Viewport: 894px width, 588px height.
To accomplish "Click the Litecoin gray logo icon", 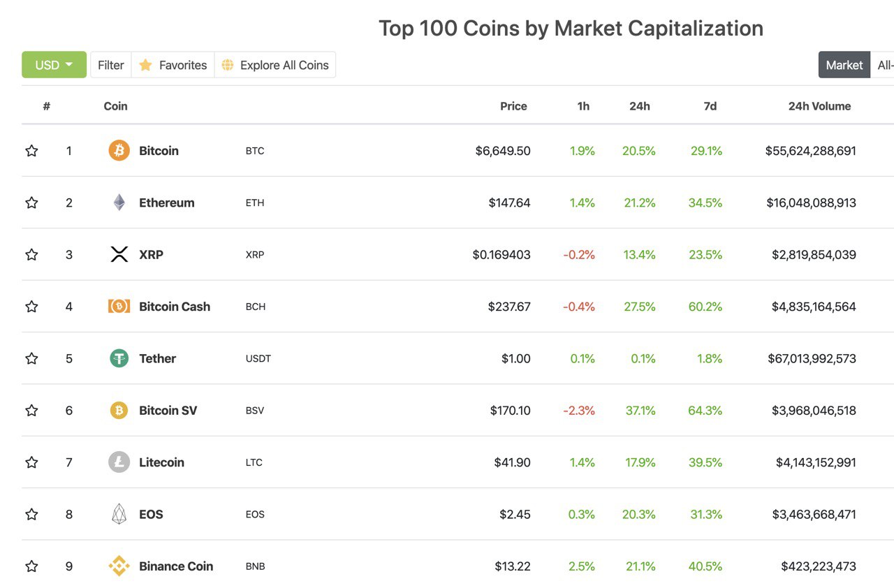I will pos(119,462).
